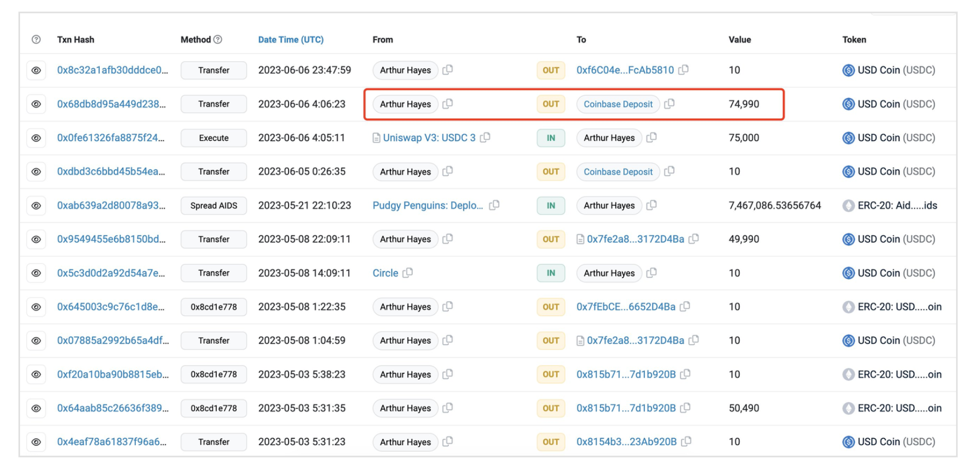Open transaction hash 0xab639a2d80078a93...
980x475 pixels.
[x=111, y=205]
